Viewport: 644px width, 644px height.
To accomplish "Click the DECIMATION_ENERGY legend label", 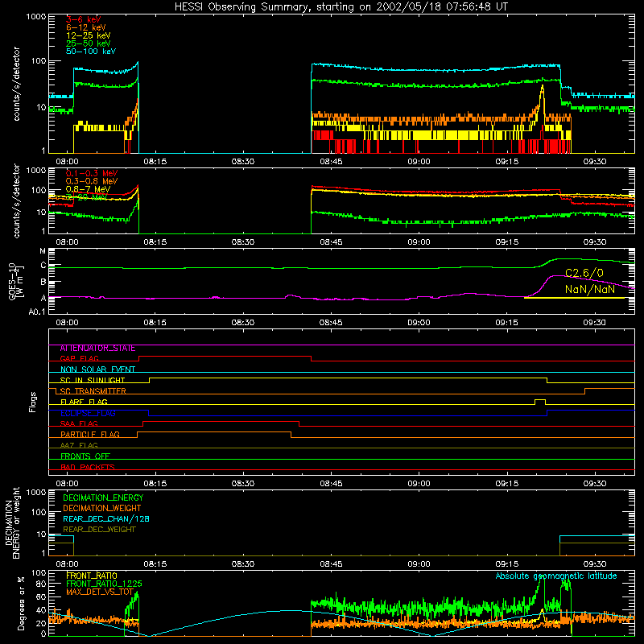I will [x=103, y=497].
